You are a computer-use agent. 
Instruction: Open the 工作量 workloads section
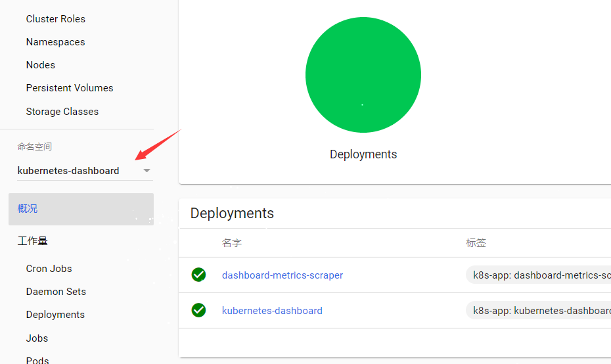(33, 241)
